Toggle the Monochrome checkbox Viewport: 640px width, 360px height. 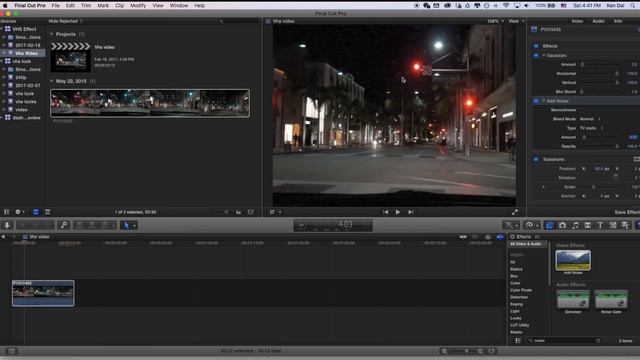(x=583, y=110)
